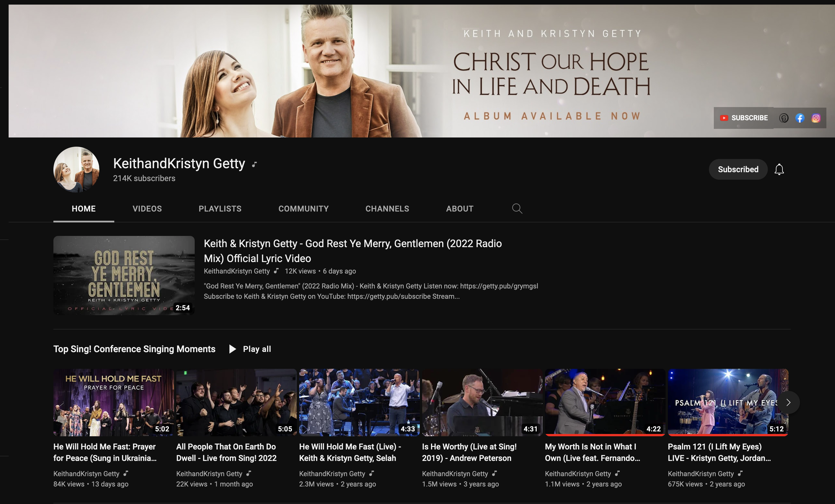Click the 214K subscribers text
Image resolution: width=835 pixels, height=504 pixels.
pyautogui.click(x=144, y=179)
